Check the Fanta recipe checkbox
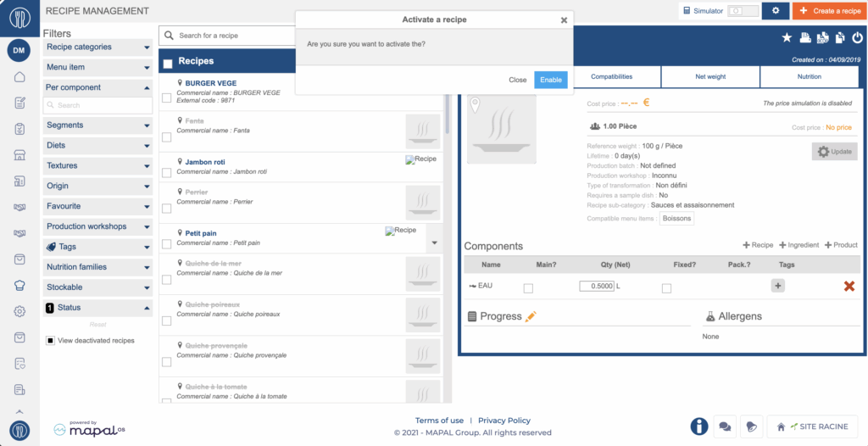This screenshot has height=446, width=868. point(166,137)
